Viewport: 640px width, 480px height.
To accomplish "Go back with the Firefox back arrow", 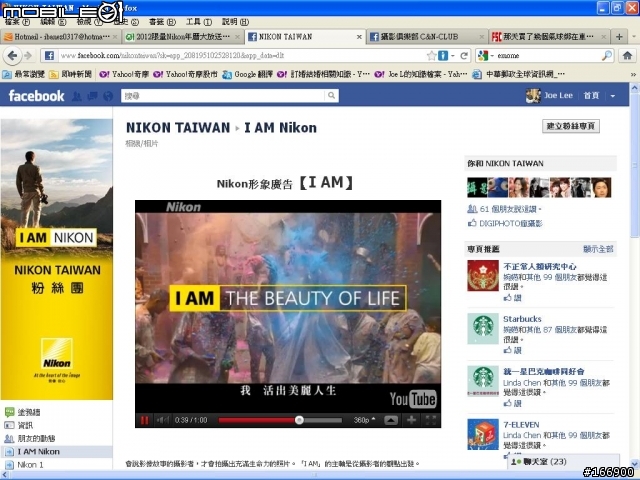I will click(12, 56).
